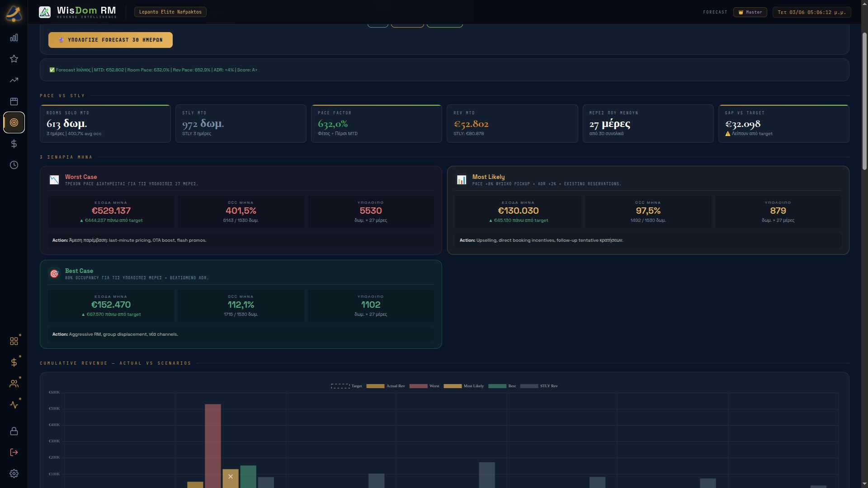The width and height of the screenshot is (868, 488).
Task: Open the grid modules sidebar icon
Action: 14,341
